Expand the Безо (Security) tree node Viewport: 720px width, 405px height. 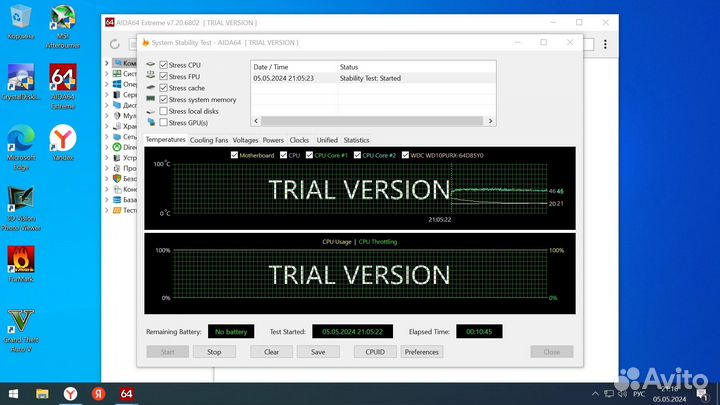[x=107, y=178]
